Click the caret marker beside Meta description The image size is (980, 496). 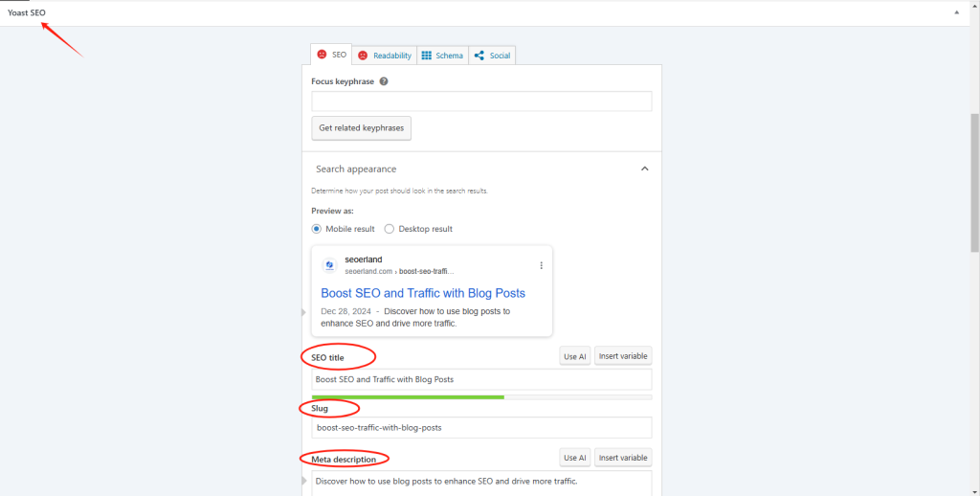[304, 481]
